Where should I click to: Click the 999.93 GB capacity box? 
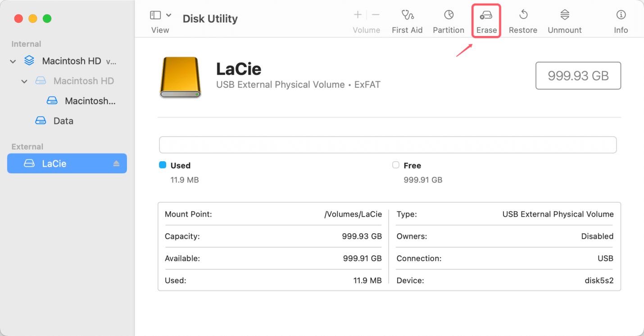pos(578,76)
